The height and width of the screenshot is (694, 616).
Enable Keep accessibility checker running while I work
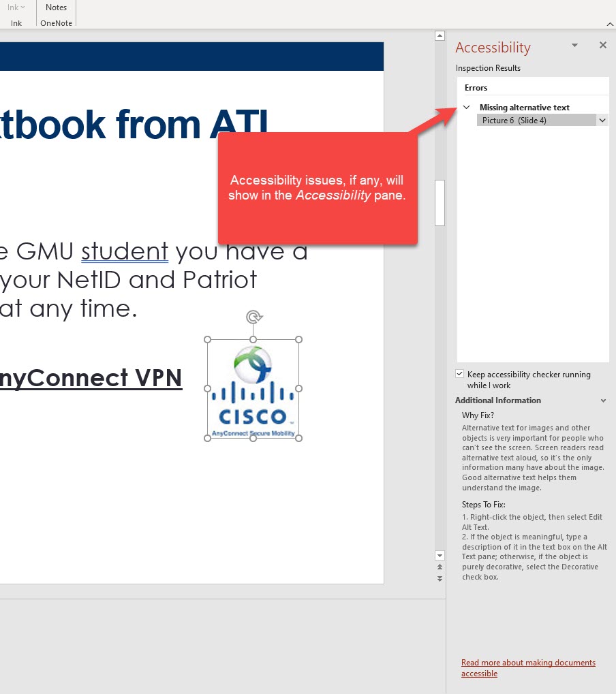pos(459,373)
